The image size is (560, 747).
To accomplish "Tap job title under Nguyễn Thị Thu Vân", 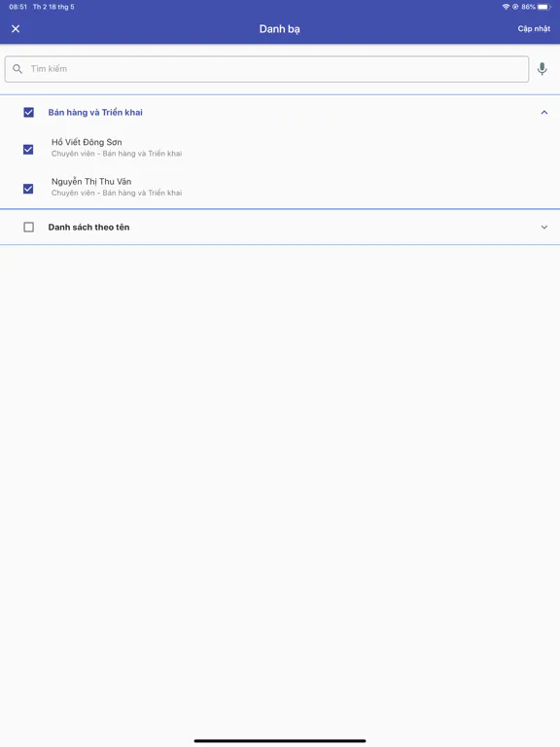I will pos(117,193).
